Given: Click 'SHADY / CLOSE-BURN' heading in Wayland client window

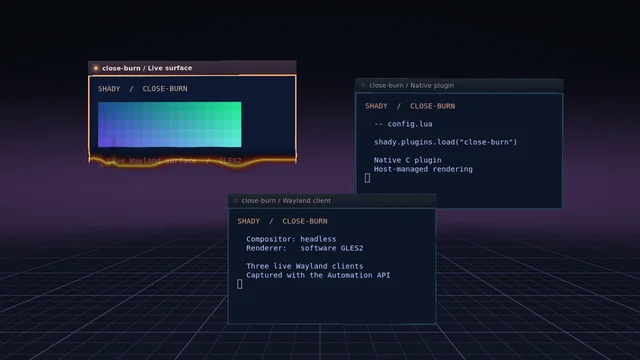Looking at the screenshot, I should point(282,221).
